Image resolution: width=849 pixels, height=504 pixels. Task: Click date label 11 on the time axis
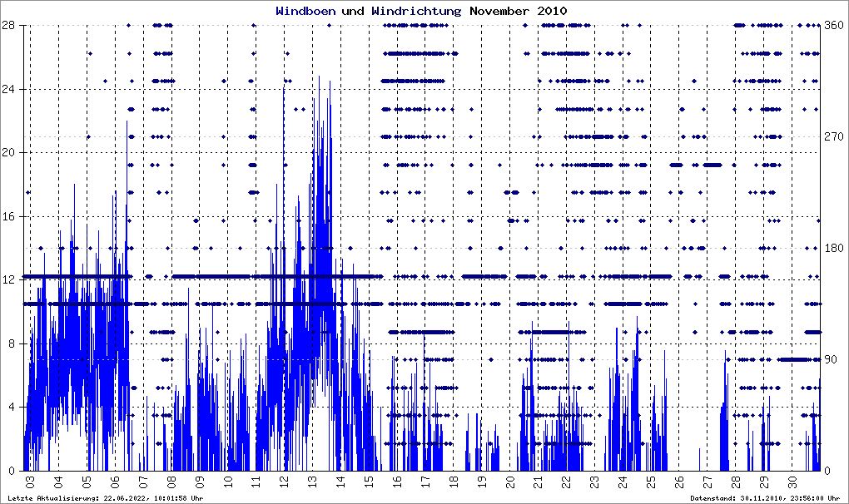pos(256,482)
